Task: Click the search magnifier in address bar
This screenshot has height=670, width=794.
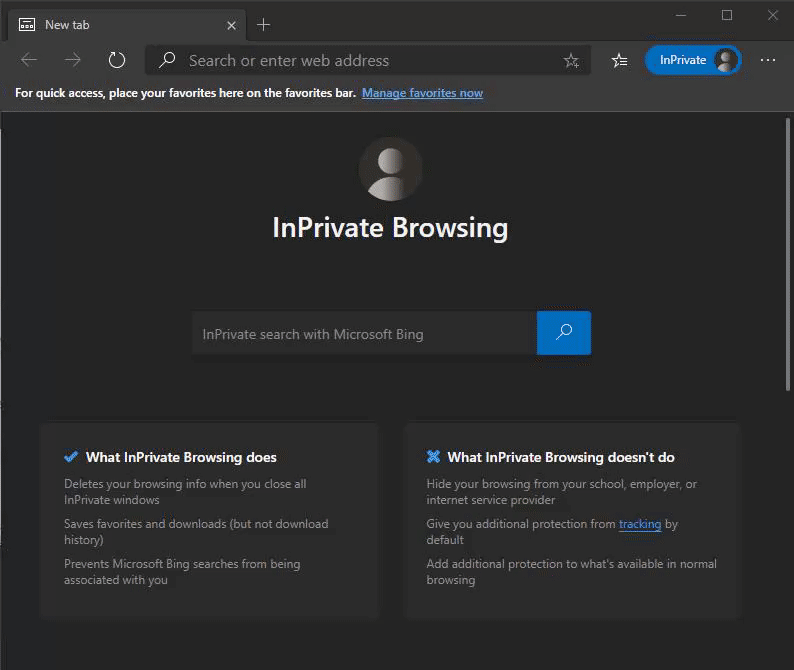Action: click(x=167, y=60)
